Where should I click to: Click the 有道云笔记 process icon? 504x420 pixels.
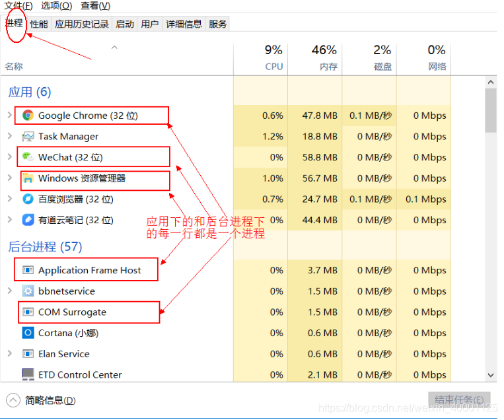pos(28,220)
